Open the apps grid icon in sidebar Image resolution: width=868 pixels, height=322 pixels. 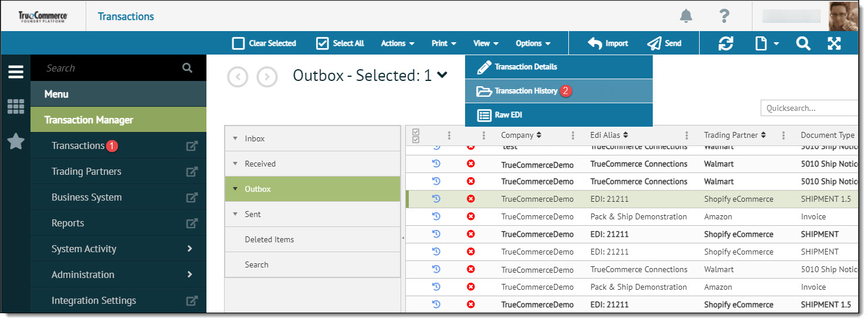coord(16,107)
